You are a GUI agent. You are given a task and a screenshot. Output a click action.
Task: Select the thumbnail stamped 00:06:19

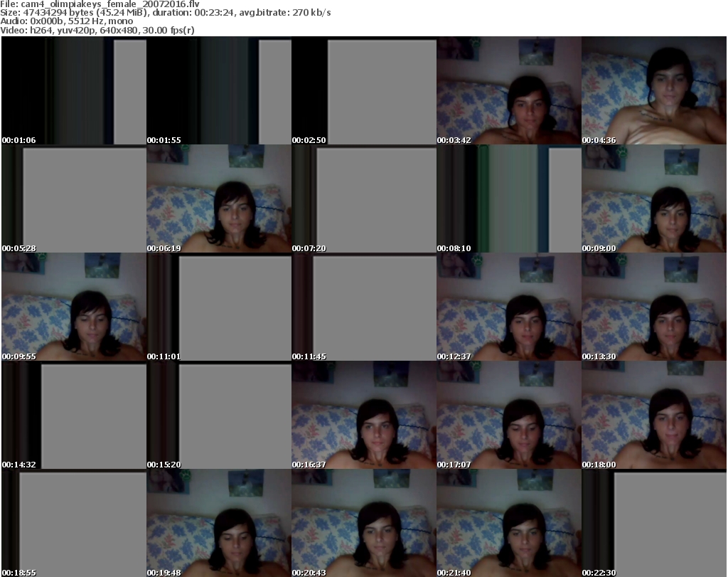219,198
